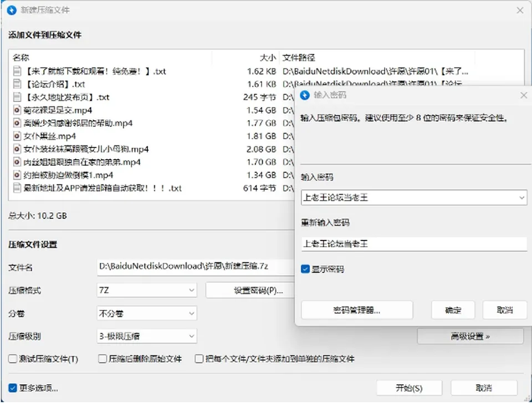The height and width of the screenshot is (403, 532).
Task: Sort the list by the 大小 column header
Action: pos(268,58)
